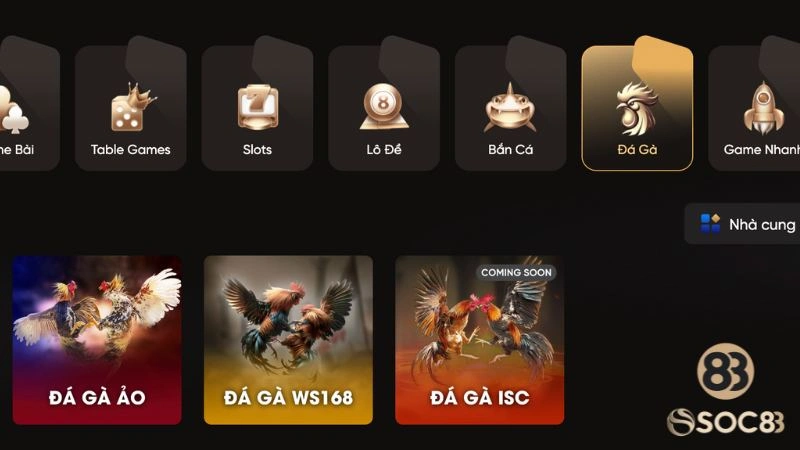Go to the Slots category label
800x450 pixels.
tap(257, 149)
